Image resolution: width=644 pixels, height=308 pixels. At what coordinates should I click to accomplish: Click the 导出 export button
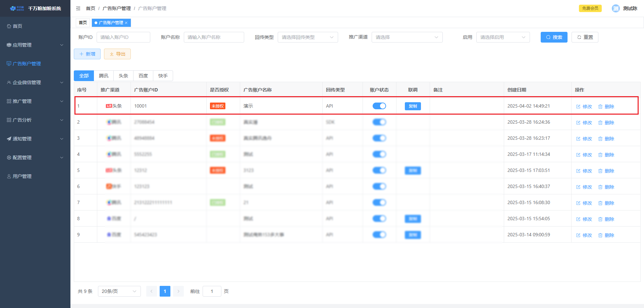(117, 54)
